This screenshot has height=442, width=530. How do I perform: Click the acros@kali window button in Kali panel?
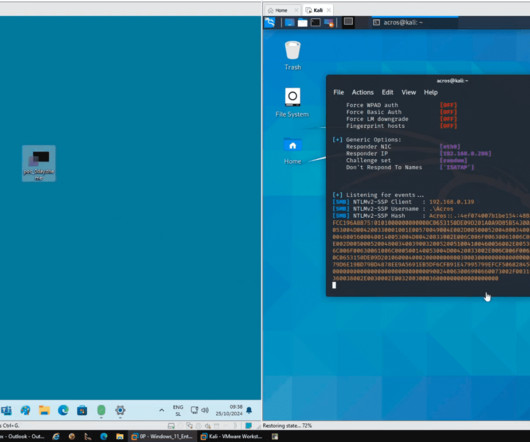pos(415,23)
